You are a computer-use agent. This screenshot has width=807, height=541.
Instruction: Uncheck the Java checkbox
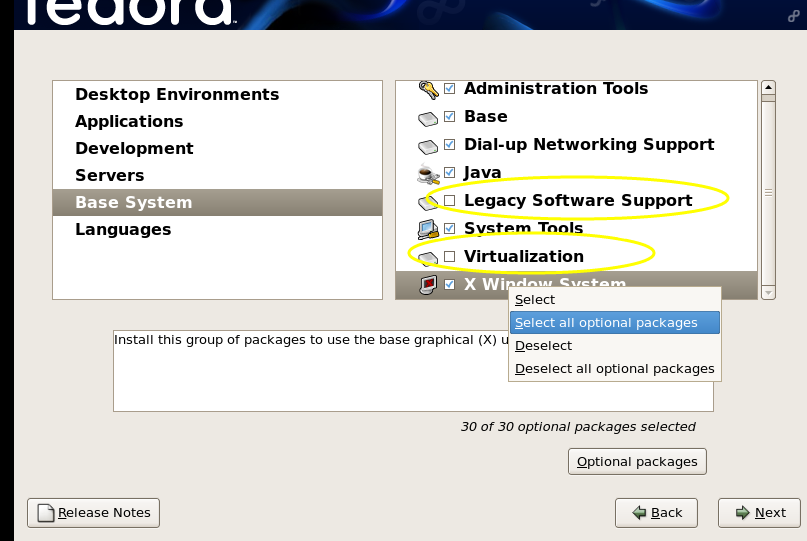[449, 172]
